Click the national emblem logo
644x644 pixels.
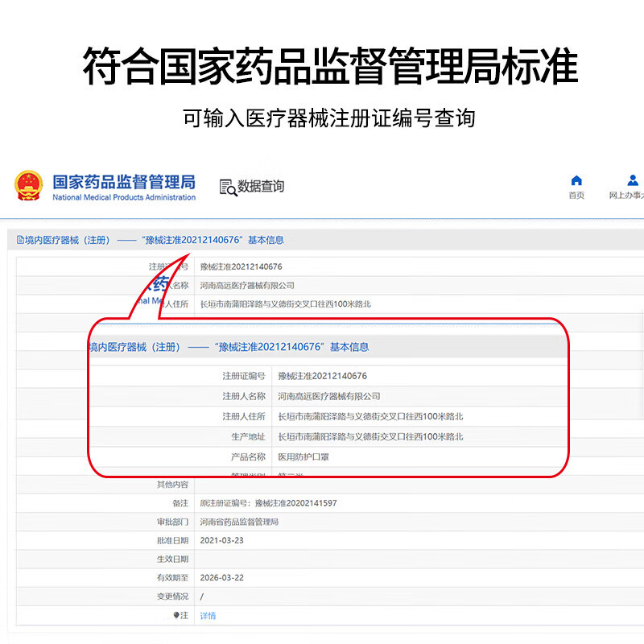28,186
